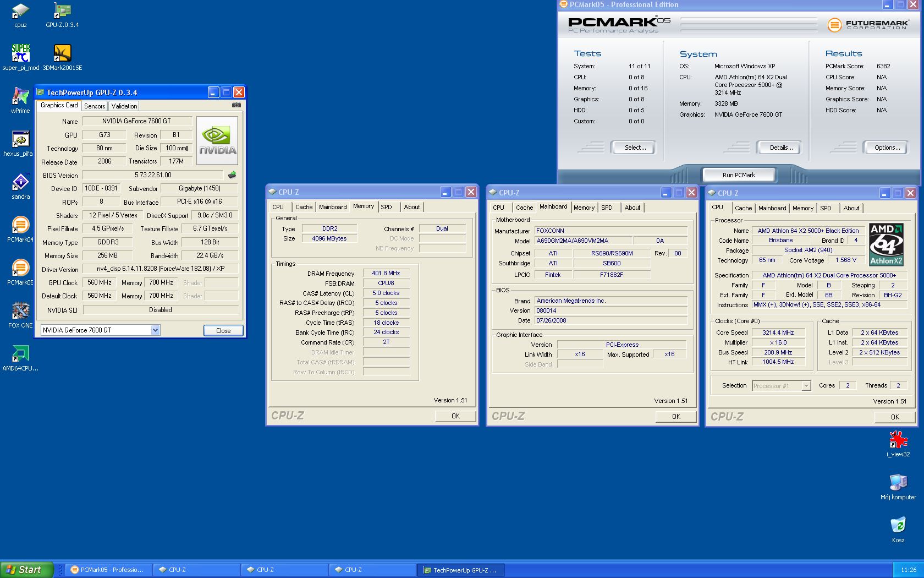Launch super_pi_mod from desktop
The width and height of the screenshot is (924, 578).
pos(21,57)
